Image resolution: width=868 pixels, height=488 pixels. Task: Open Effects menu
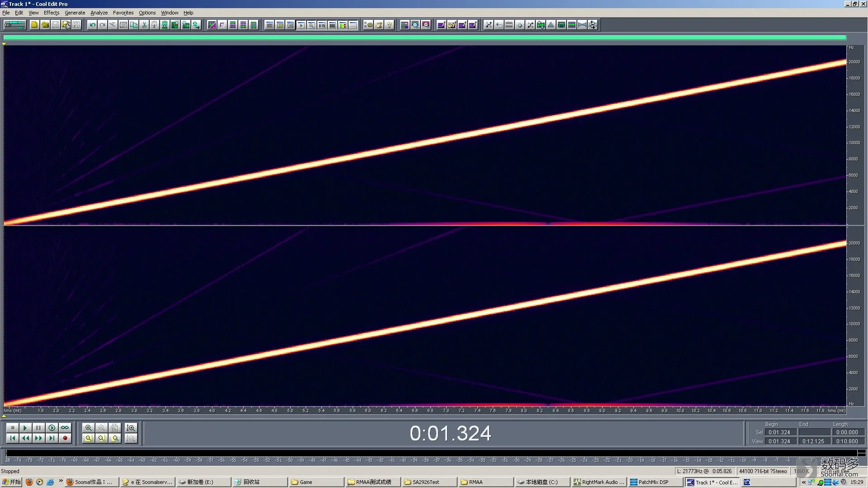[x=52, y=13]
